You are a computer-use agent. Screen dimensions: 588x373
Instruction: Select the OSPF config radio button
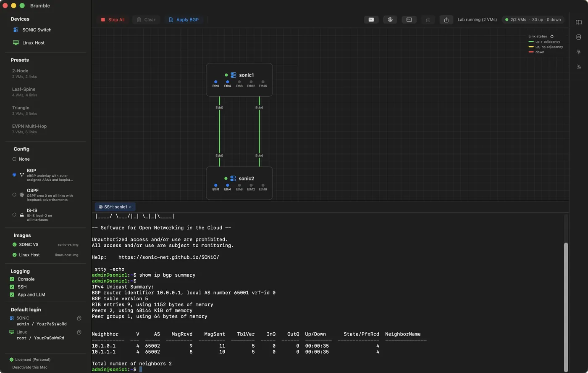14,195
